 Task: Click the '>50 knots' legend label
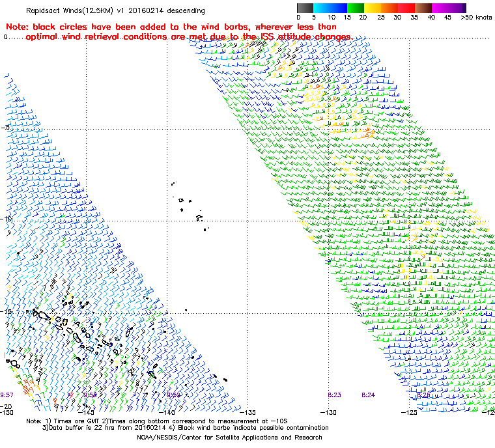tap(476, 18)
